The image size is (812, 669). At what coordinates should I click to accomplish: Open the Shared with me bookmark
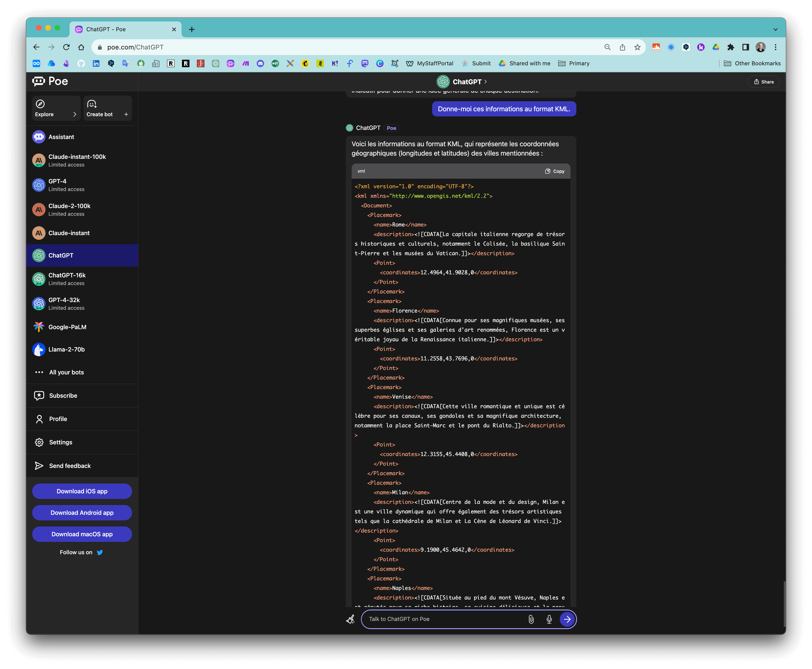[525, 63]
